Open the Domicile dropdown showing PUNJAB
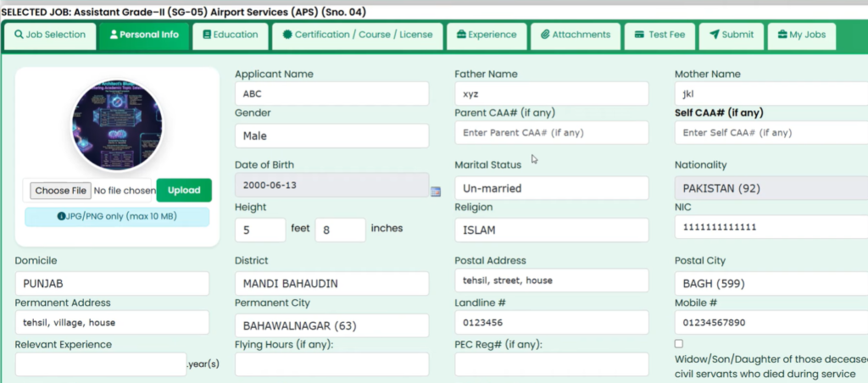868x383 pixels. coord(112,284)
